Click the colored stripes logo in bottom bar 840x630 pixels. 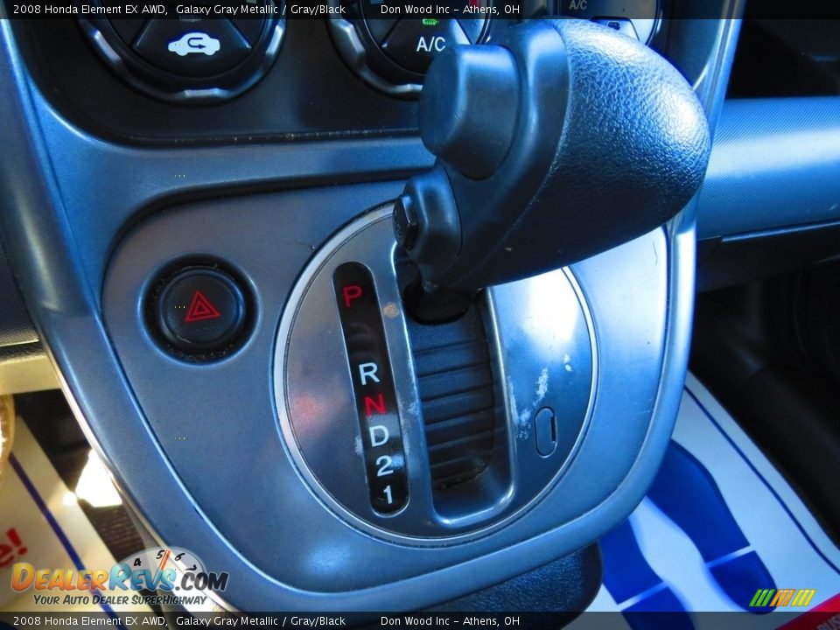(x=781, y=598)
